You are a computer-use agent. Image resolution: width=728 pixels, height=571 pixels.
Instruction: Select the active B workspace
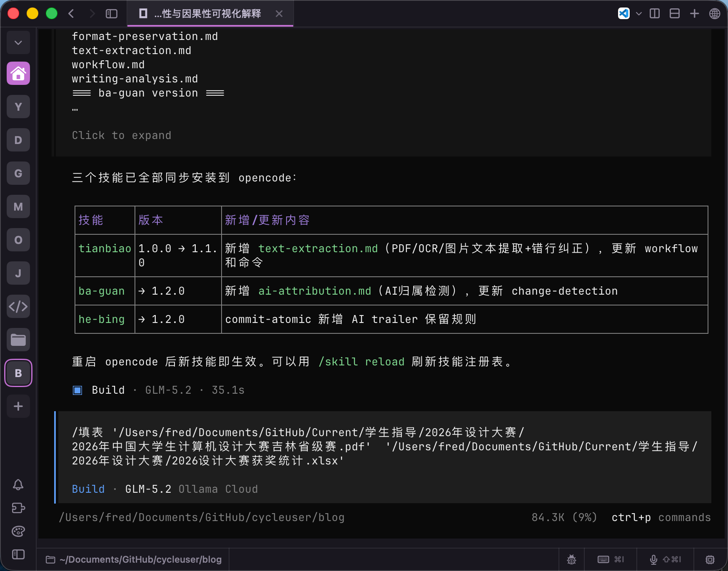point(18,373)
